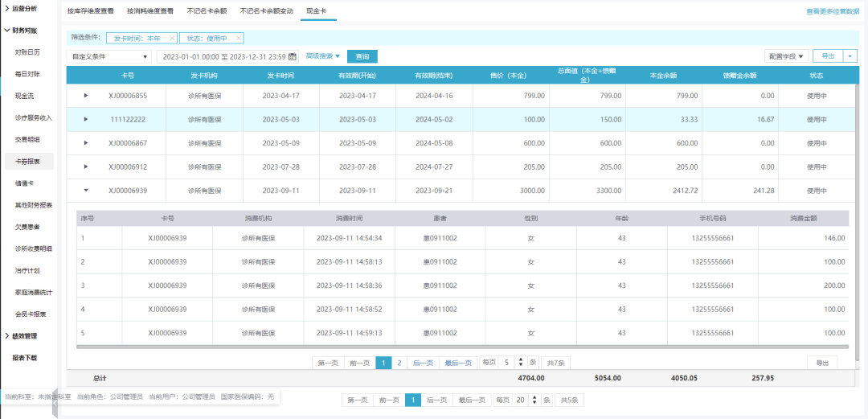Select the 现金卡 tab
Screen dimensions: 868x419
pos(318,10)
